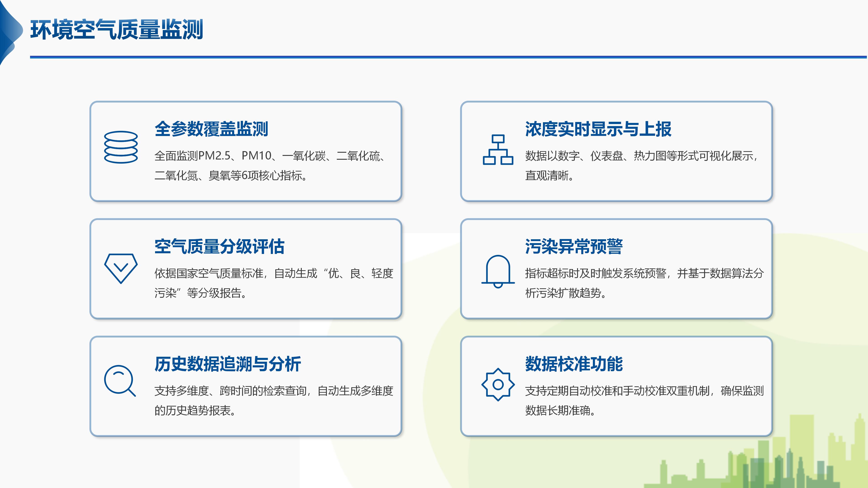Click the gear calibration icon
The width and height of the screenshot is (868, 488).
point(498,384)
